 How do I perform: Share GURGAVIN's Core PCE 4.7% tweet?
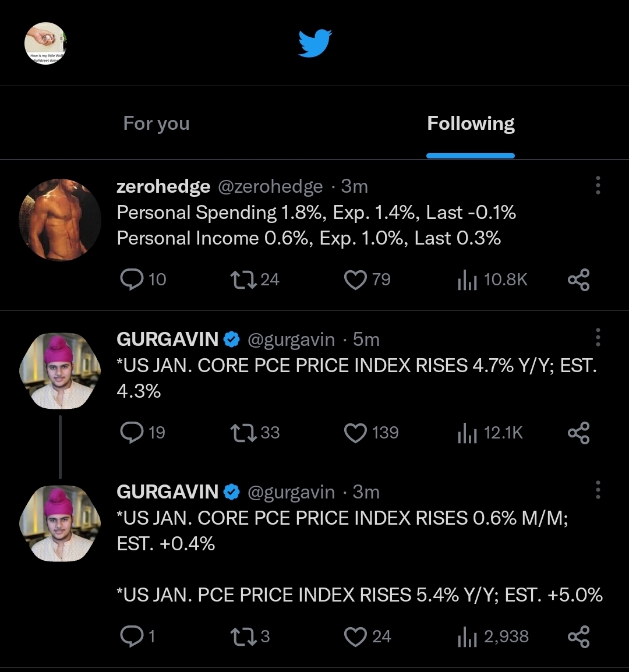pos(578,433)
